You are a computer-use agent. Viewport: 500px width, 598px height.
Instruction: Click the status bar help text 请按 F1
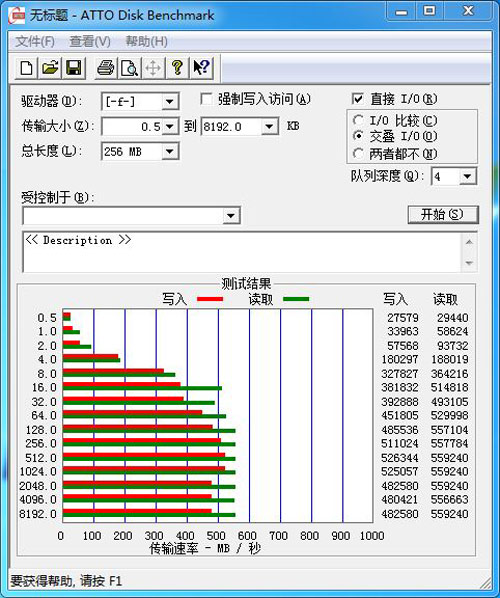[x=101, y=581]
